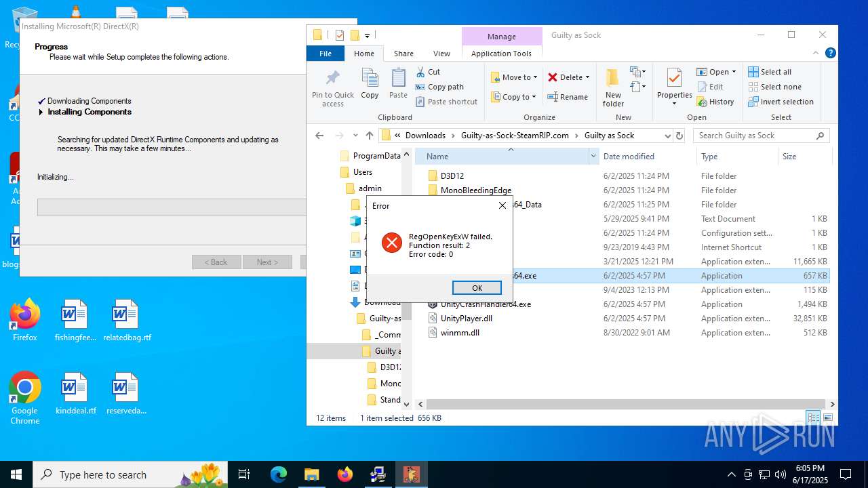The height and width of the screenshot is (488, 868).
Task: Click History in Open group
Action: [715, 102]
